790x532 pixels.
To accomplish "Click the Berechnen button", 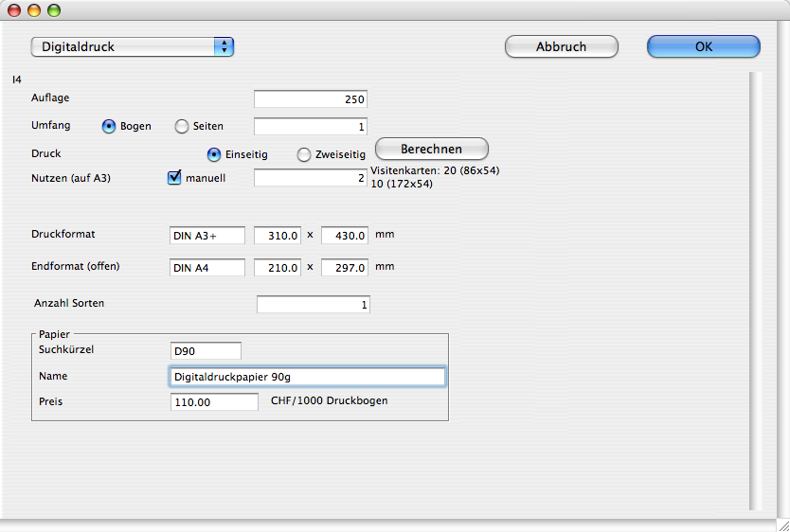I will (432, 149).
